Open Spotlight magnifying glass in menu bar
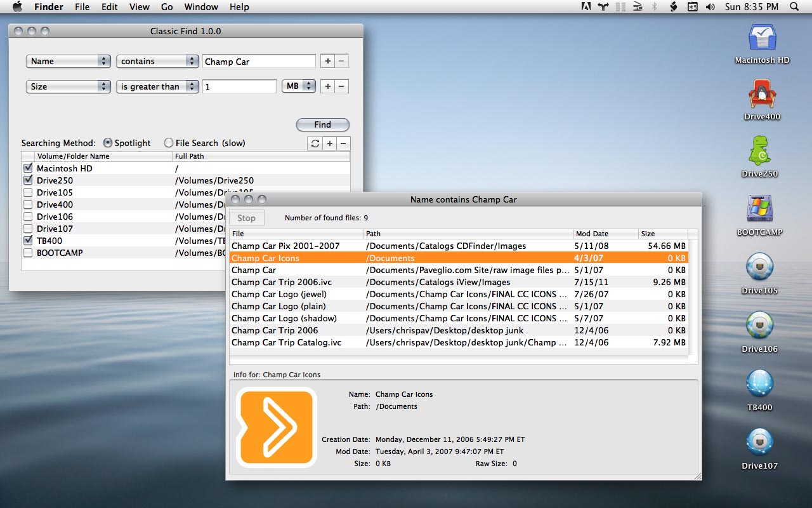Viewport: 812px width, 508px height. point(794,7)
